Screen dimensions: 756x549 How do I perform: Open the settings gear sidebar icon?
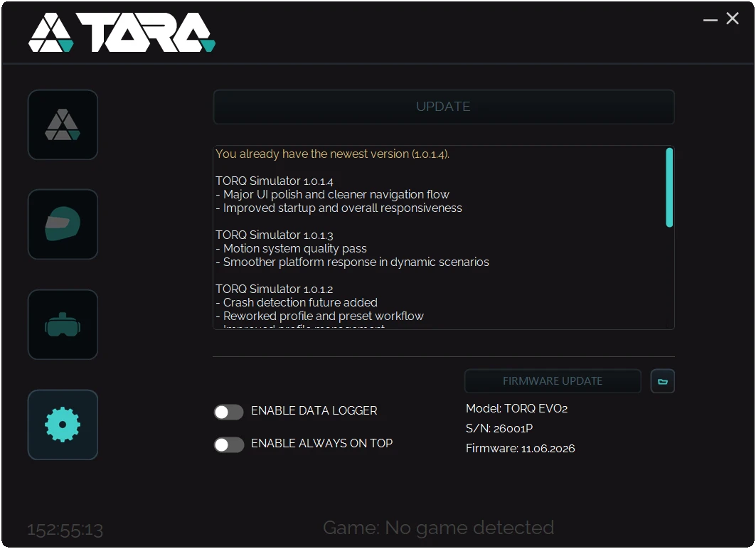63,425
